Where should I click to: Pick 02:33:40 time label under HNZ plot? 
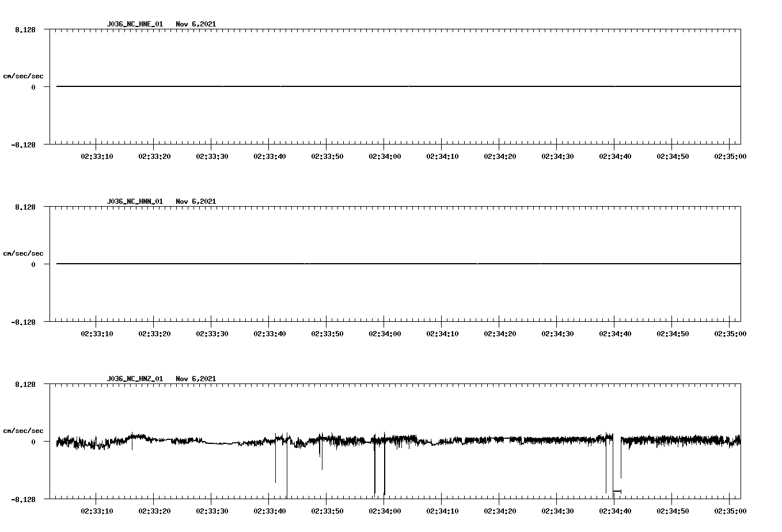(x=269, y=511)
